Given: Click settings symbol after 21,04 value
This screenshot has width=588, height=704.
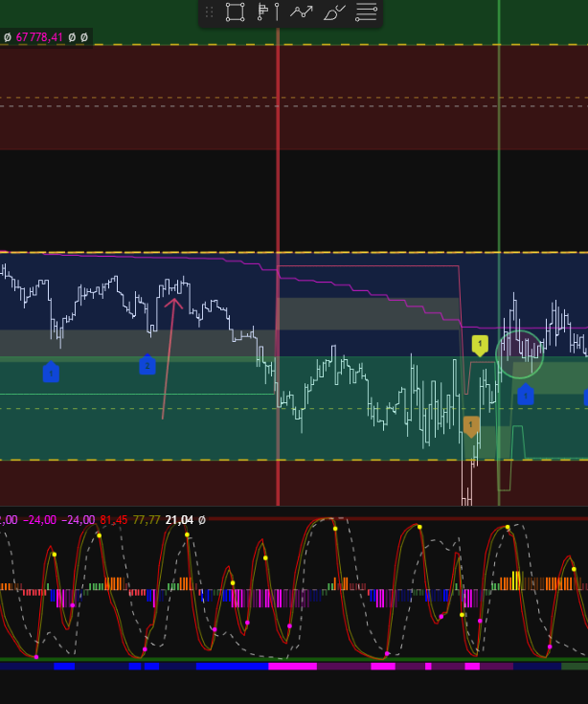Looking at the screenshot, I should point(201,520).
